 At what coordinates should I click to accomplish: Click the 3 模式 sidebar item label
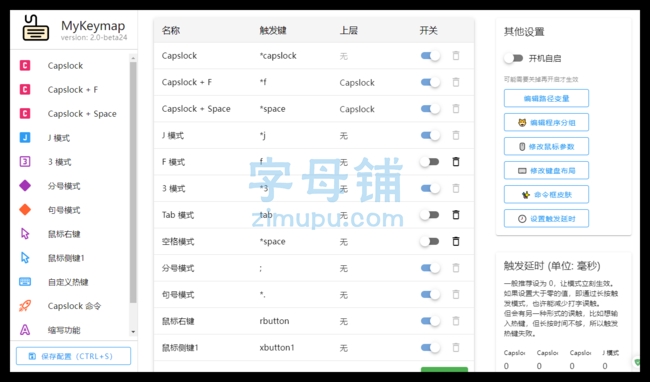60,162
